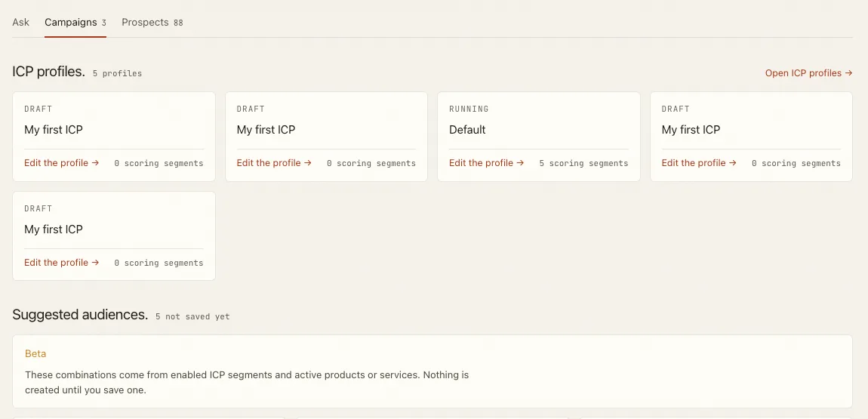Click the "These combinations come from" description text
Image resolution: width=868 pixels, height=419 pixels.
[247, 383]
